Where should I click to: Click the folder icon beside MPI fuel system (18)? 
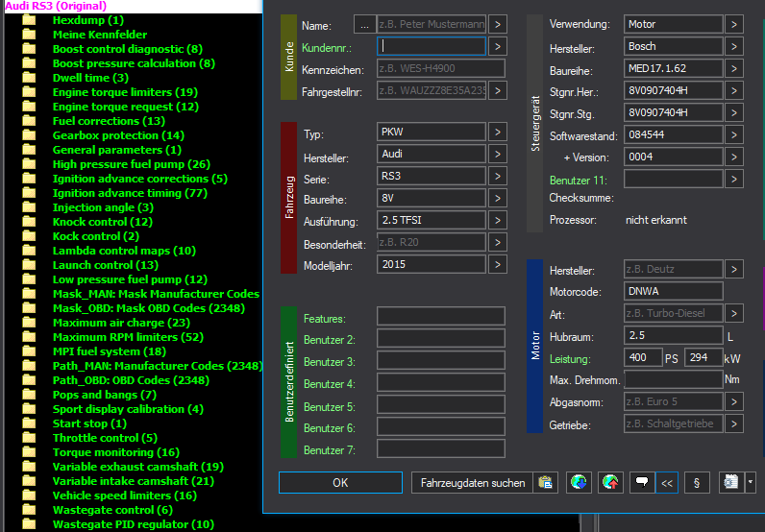[x=29, y=351]
